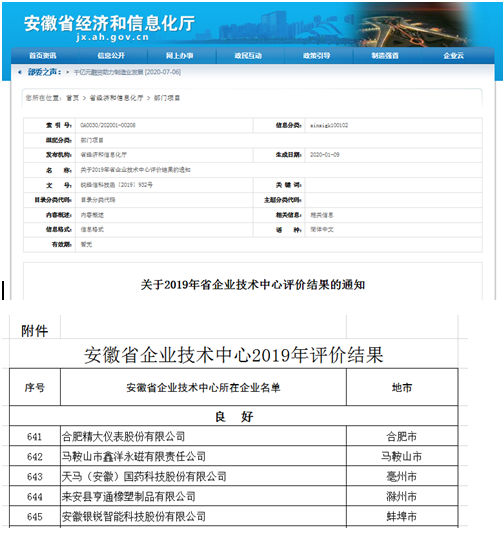
Task: Click the 生成日期 value 2020-01-09
Action: pos(325,155)
